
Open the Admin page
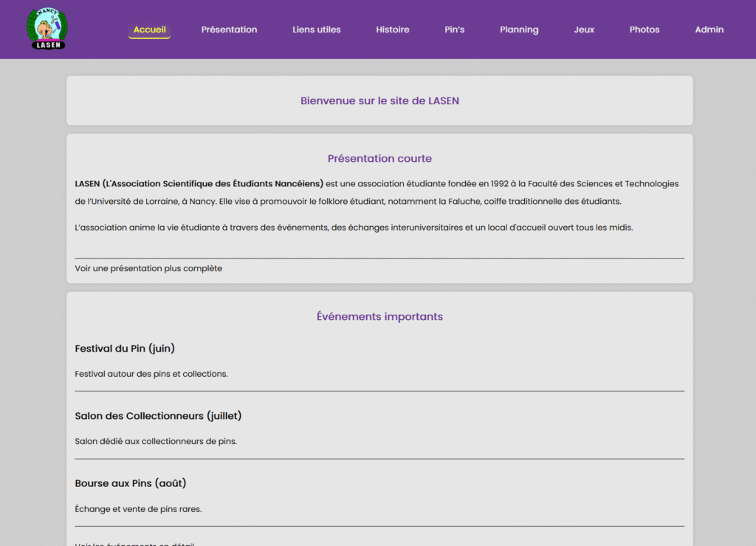pos(709,30)
